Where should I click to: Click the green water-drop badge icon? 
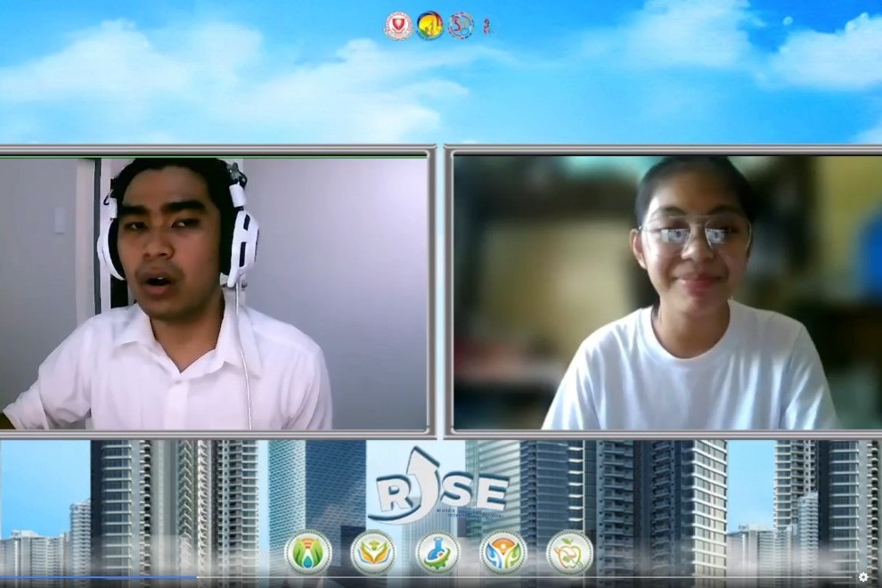point(308,552)
